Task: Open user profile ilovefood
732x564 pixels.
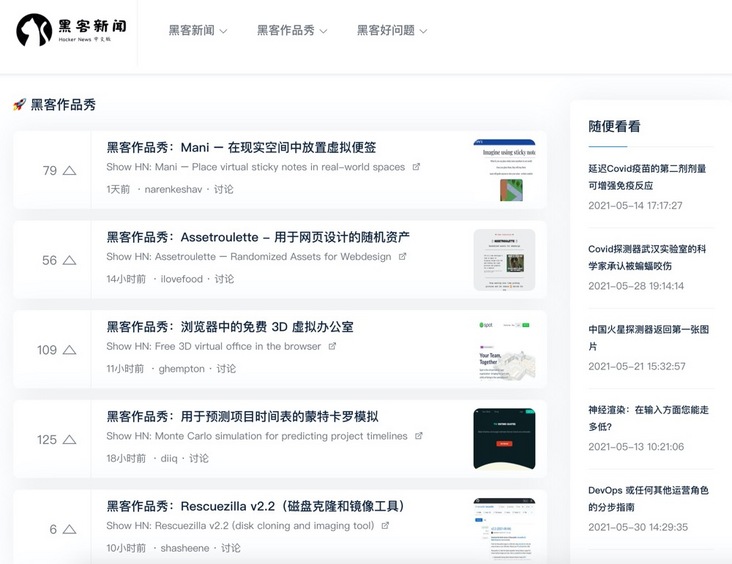Action: click(181, 279)
